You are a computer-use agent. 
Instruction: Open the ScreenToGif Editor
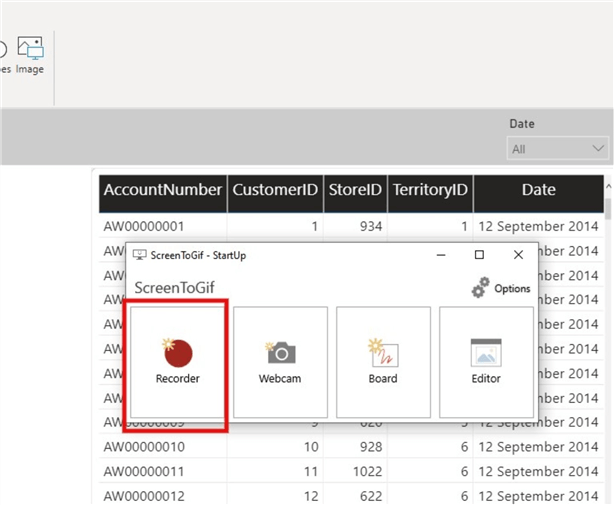486,361
